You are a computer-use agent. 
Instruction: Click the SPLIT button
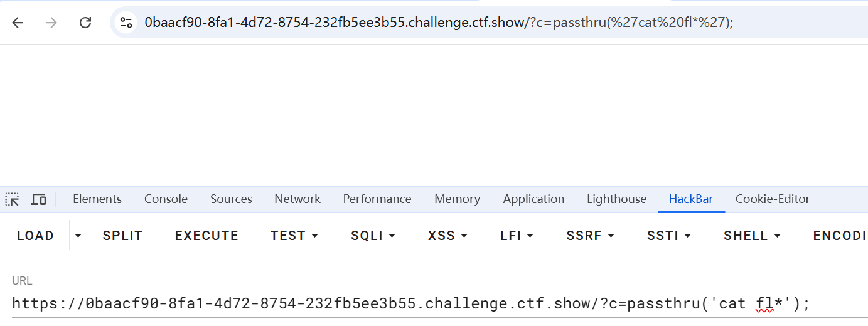[122, 236]
